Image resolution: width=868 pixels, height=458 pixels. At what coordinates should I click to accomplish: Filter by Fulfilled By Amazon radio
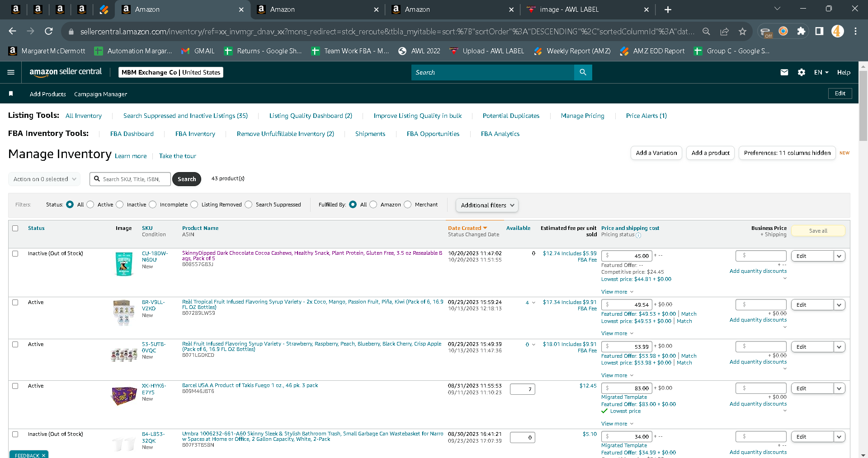click(373, 205)
